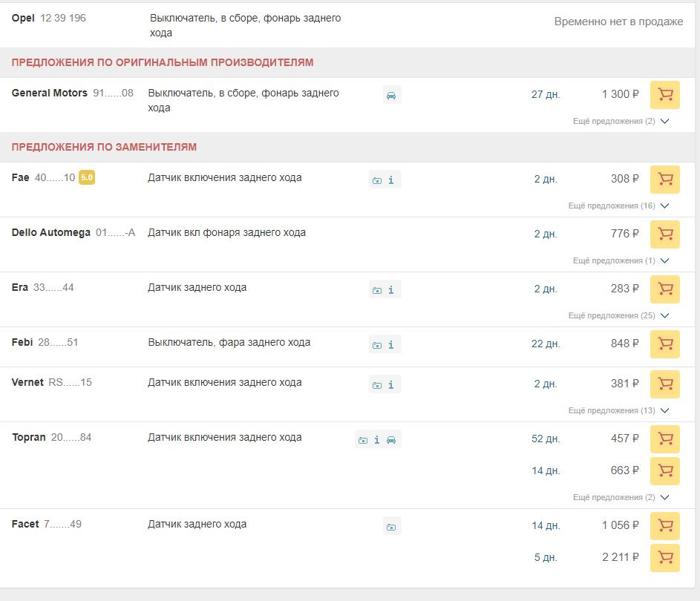This screenshot has height=601, width=700.
Task: Add Topran 663 ₽ offer to cart
Action: pos(664,471)
